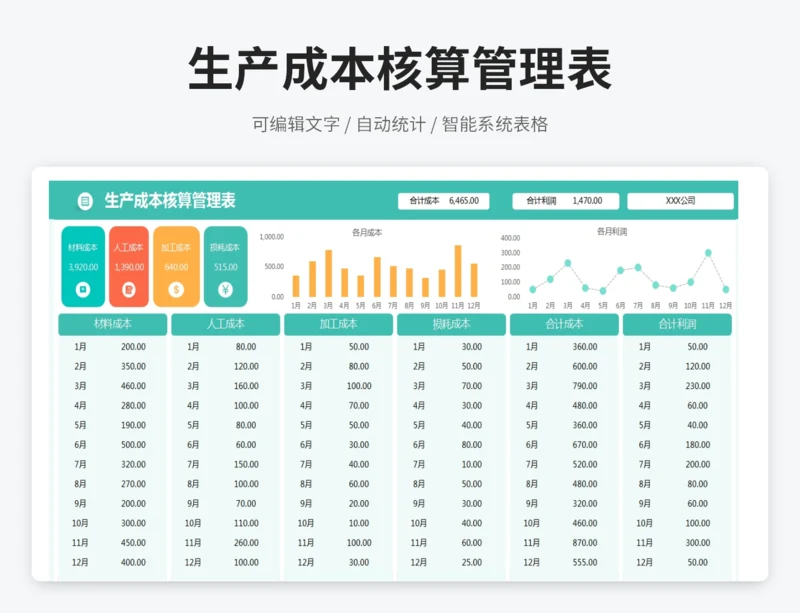
Task: Click the 可编辑文字 / 自动统计 / 智能系统表格 subtitle
Action: [400, 124]
